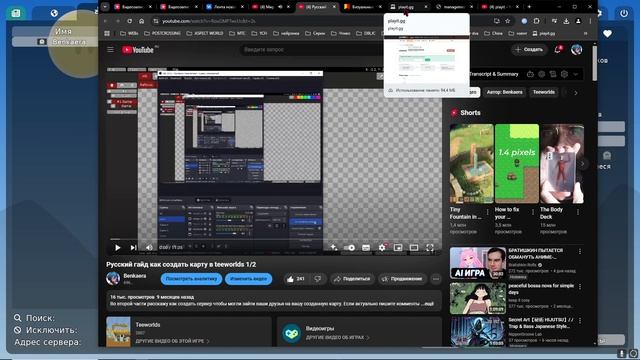Viewport: 640px width, 360px height.
Task: Open the AI ИГРА video thumbnail
Action: 478,263
